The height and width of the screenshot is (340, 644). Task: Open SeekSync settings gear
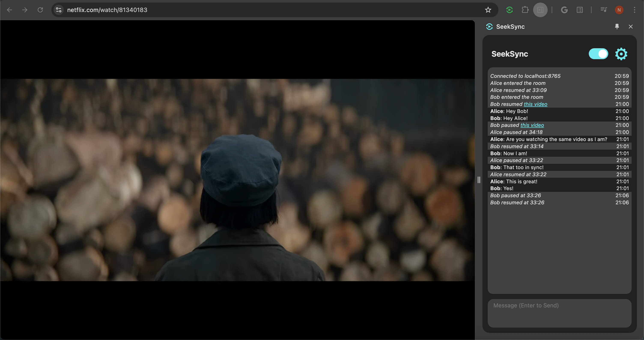coord(621,54)
